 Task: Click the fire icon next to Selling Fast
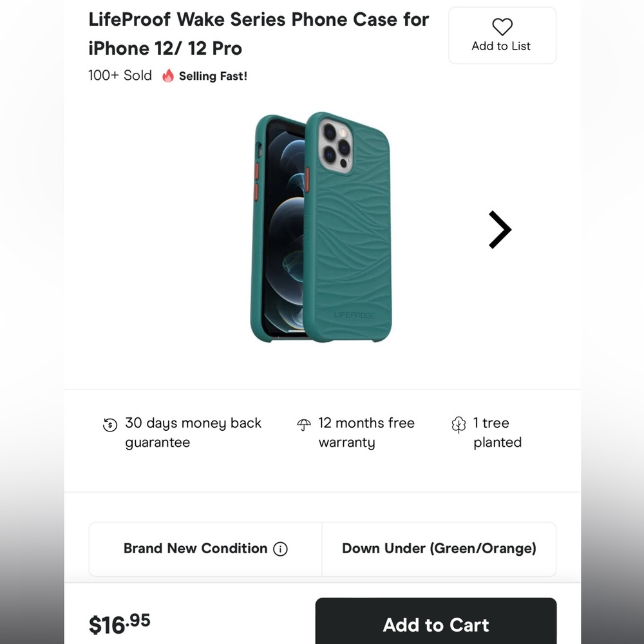click(167, 75)
